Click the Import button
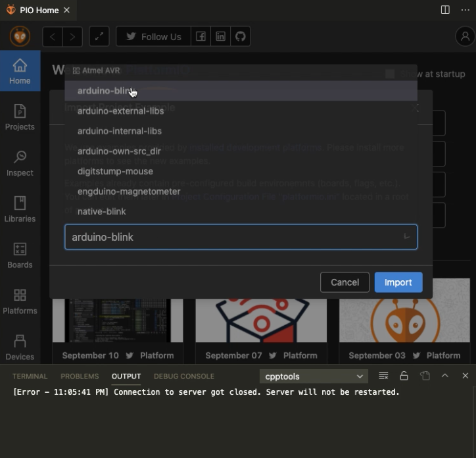Screen dimensions: 476x458 tap(398, 282)
